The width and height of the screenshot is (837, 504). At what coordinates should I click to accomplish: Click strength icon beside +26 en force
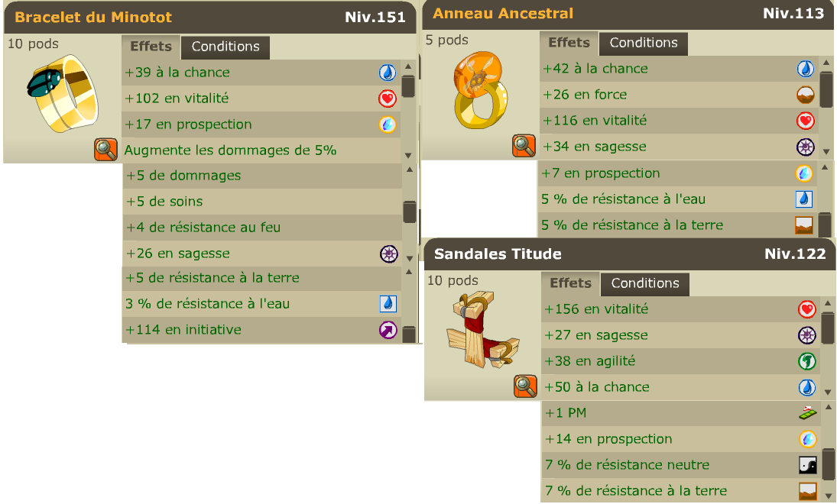[806, 95]
